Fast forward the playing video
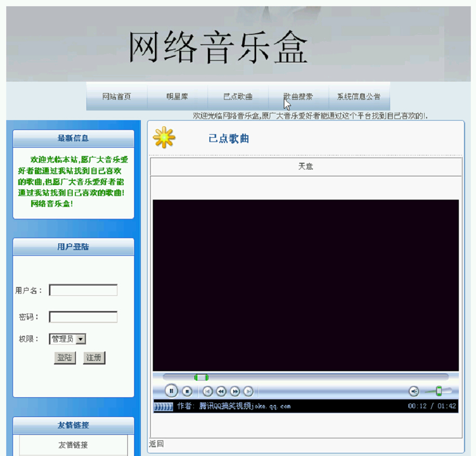This screenshot has width=476, height=456. (235, 392)
